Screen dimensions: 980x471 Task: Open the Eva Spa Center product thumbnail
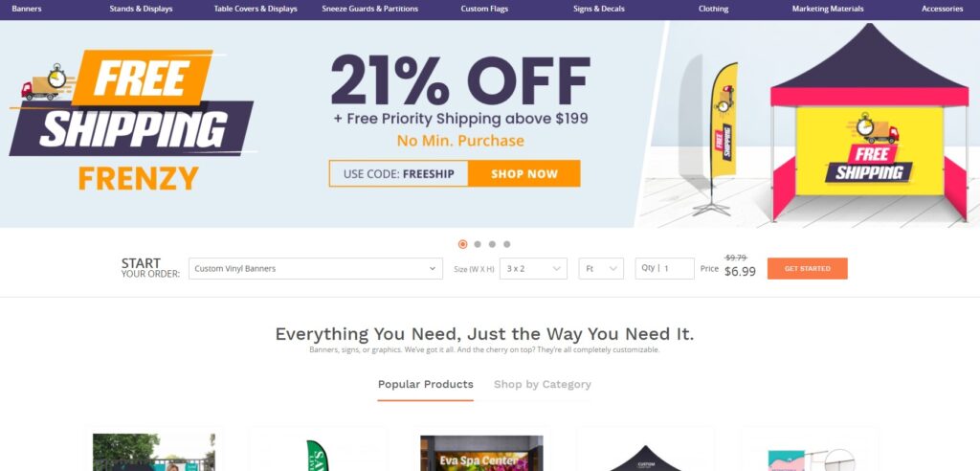482,453
